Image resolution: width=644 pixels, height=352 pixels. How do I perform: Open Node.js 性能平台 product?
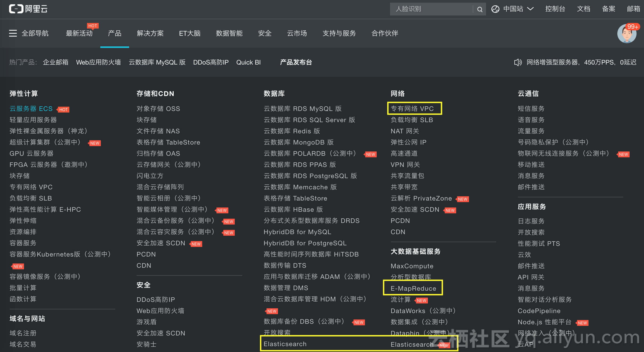pyautogui.click(x=544, y=322)
